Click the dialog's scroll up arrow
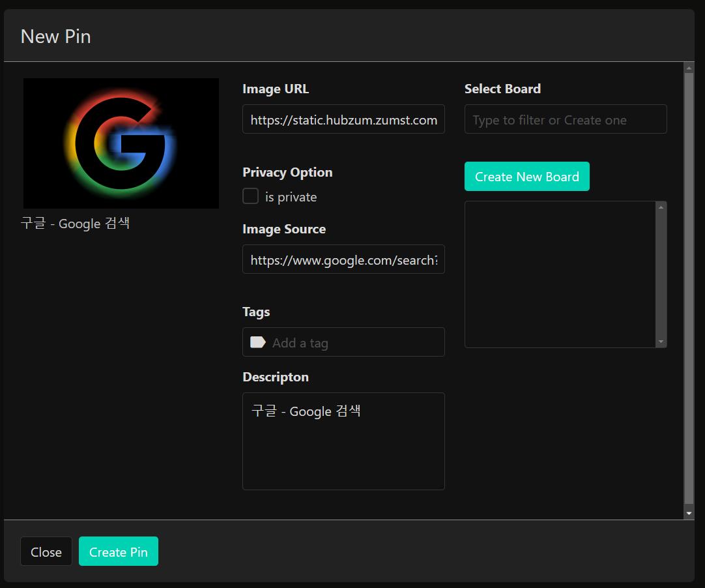Image resolution: width=705 pixels, height=588 pixels. click(689, 67)
